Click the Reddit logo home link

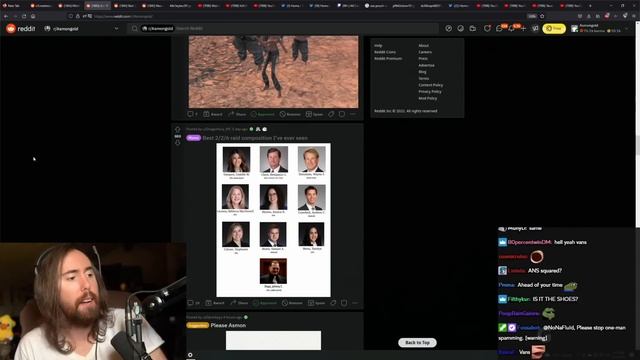pos(20,29)
